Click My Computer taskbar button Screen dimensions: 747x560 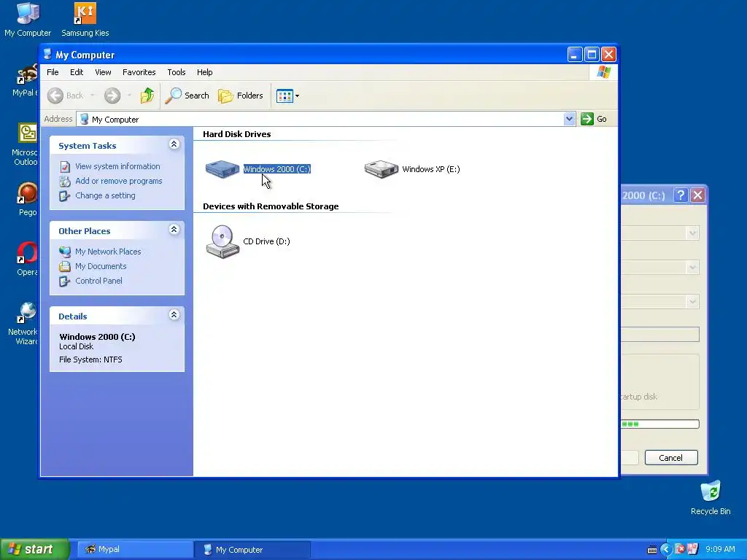[252, 550]
